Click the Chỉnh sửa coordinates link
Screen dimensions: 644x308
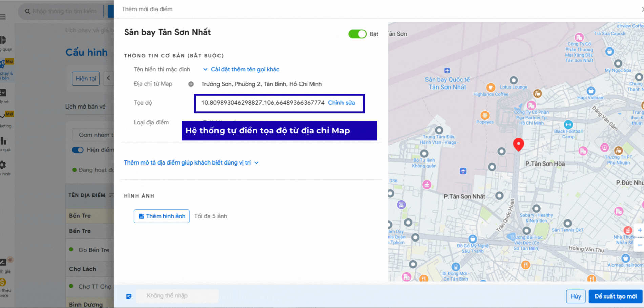point(341,103)
